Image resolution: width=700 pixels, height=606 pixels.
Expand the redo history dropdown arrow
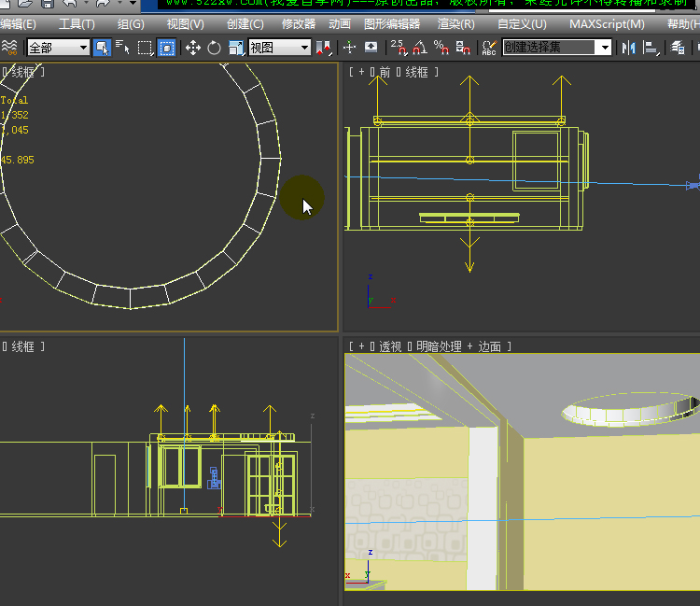[x=119, y=3]
